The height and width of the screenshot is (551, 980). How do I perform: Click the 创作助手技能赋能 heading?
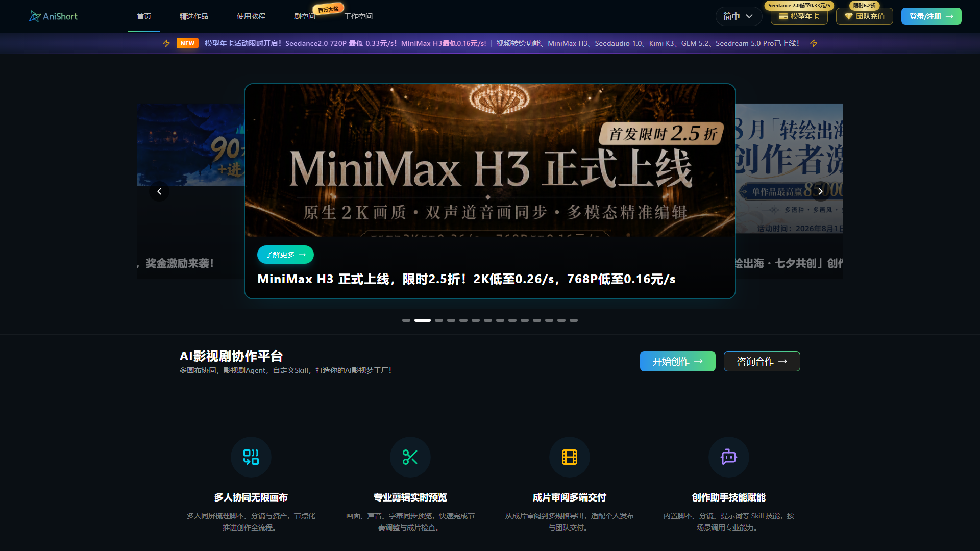pos(729,497)
